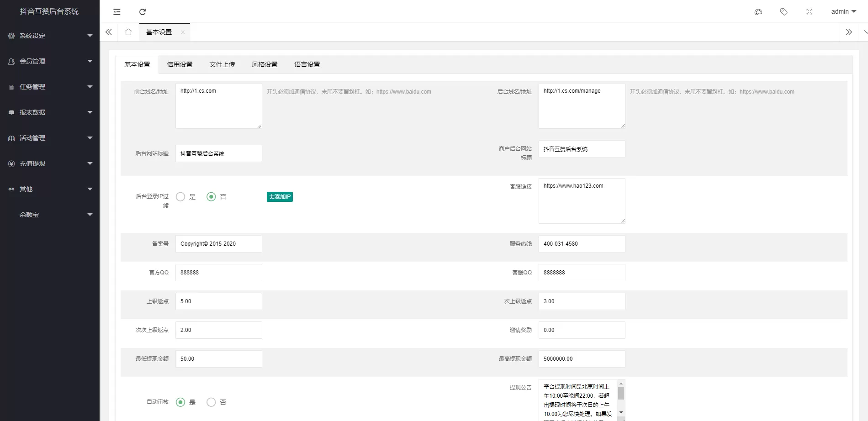868x421 pixels.
Task: Switch to the 文件上传 tab
Action: pos(222,64)
